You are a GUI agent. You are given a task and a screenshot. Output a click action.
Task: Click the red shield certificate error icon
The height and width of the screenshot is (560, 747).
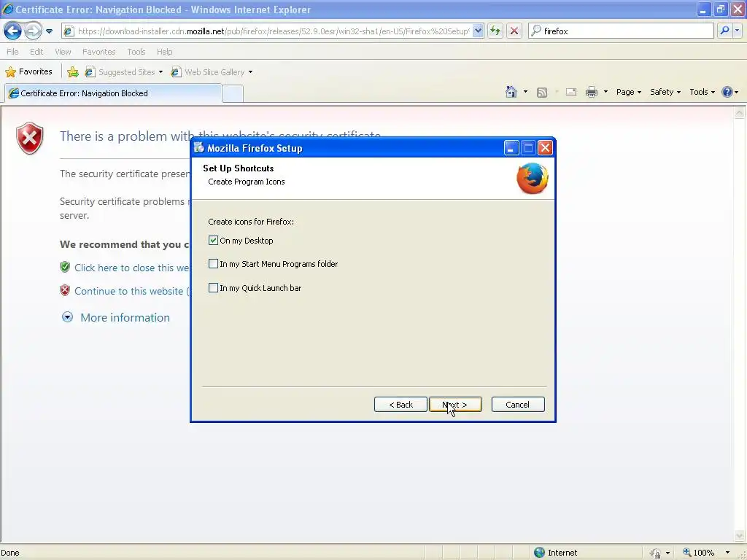(x=29, y=138)
